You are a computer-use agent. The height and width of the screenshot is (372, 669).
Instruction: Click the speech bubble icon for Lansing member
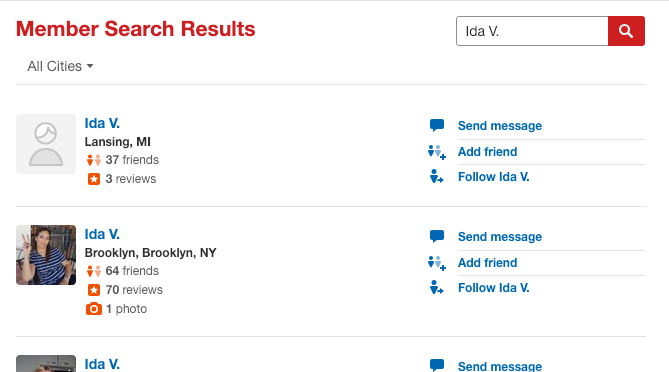pyautogui.click(x=437, y=125)
